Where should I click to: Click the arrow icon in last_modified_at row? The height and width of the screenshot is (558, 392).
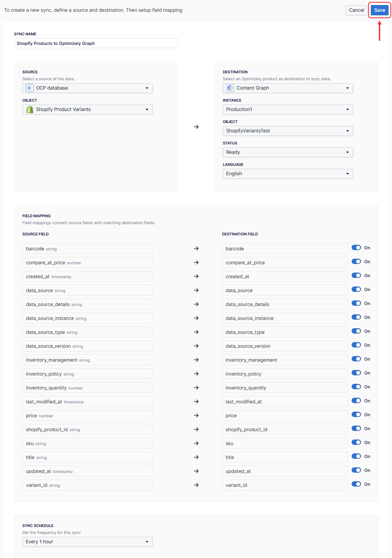(x=196, y=402)
